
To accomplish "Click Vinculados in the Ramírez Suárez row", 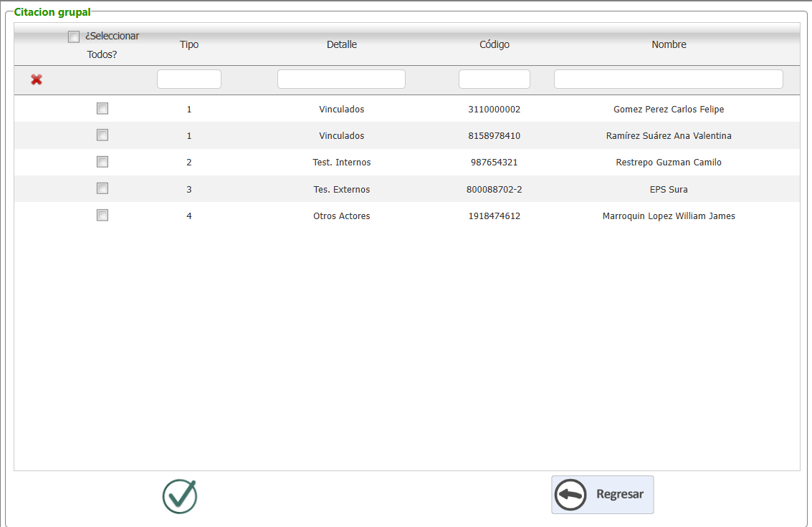I will [x=342, y=135].
